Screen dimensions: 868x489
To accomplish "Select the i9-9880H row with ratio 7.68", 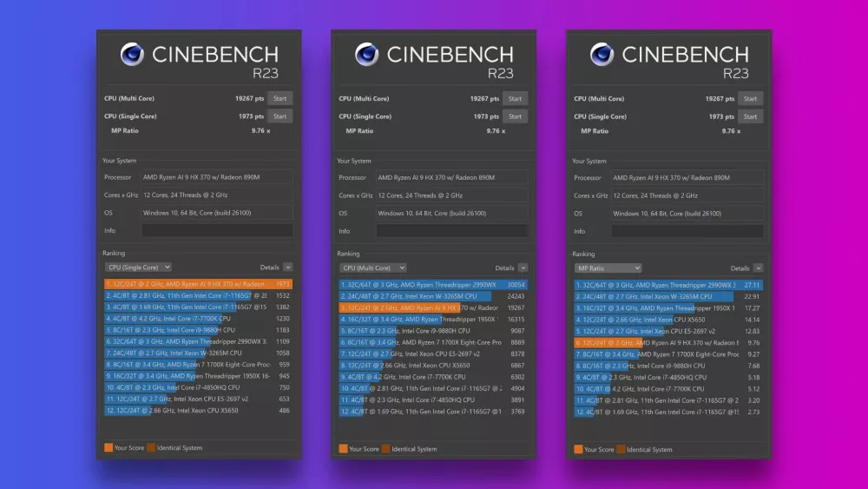I will tap(668, 366).
